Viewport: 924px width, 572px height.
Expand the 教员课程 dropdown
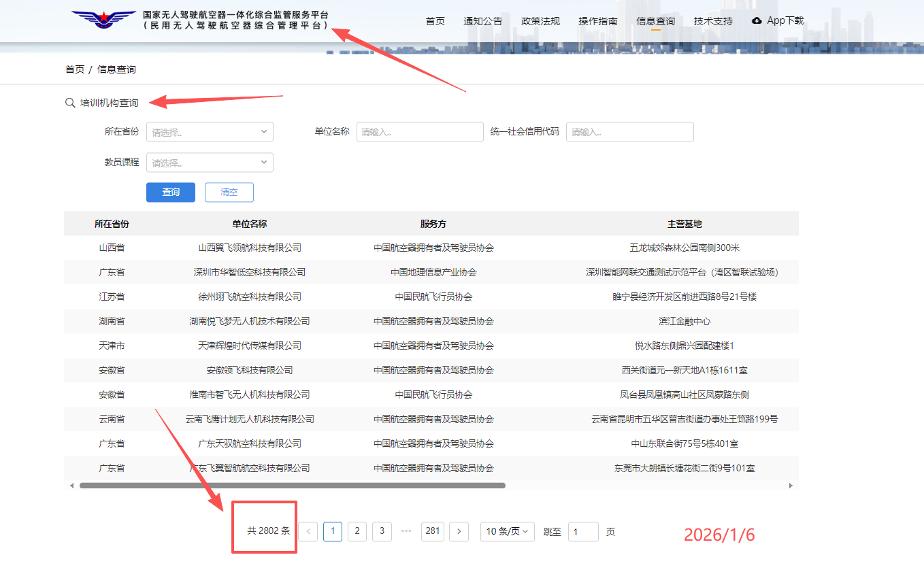point(210,163)
